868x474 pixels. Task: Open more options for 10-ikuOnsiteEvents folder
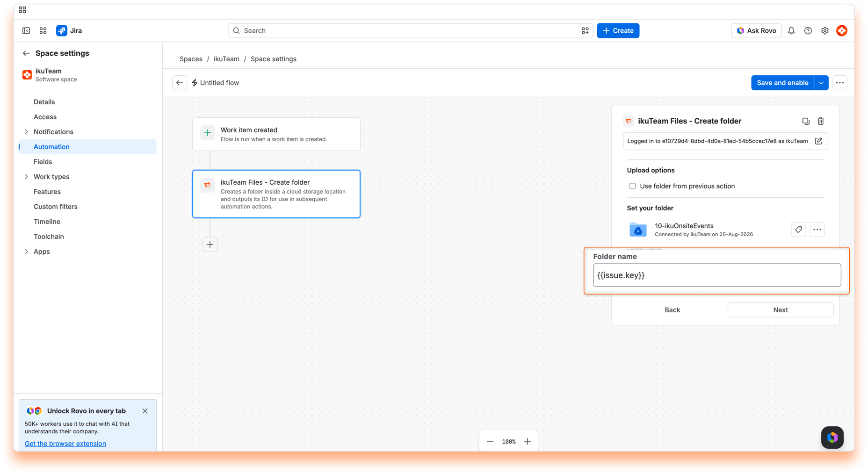(x=817, y=230)
